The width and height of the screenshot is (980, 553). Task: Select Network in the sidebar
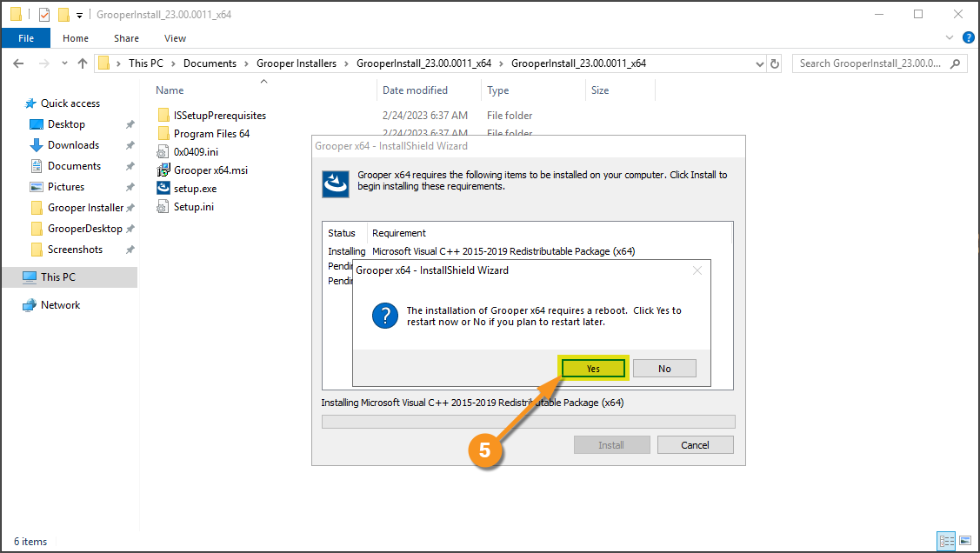coord(60,305)
